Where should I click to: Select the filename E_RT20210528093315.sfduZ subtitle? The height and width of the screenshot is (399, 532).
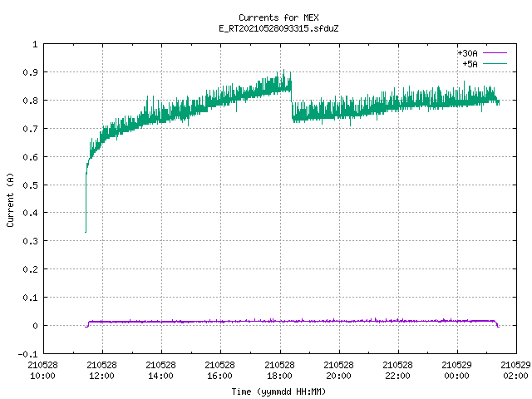278,28
